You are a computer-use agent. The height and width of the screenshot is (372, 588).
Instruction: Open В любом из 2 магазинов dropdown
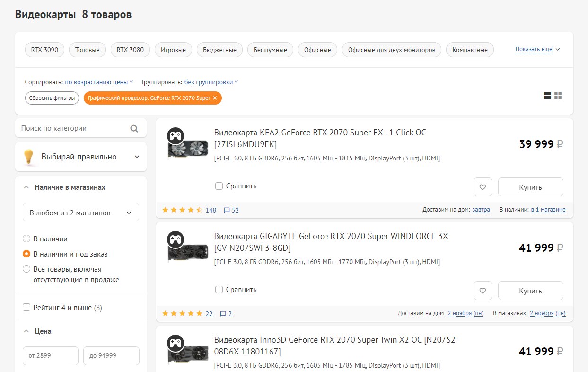click(x=81, y=213)
